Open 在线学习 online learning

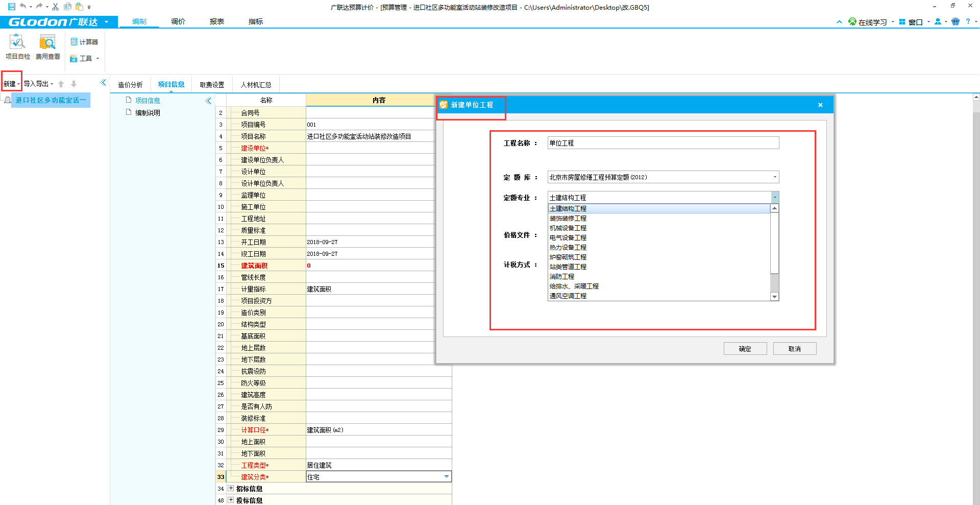click(871, 22)
